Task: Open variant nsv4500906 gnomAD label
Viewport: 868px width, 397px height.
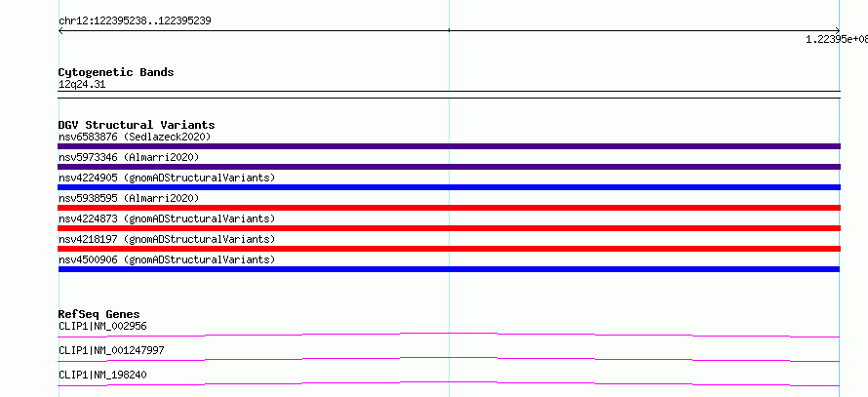Action: click(167, 259)
